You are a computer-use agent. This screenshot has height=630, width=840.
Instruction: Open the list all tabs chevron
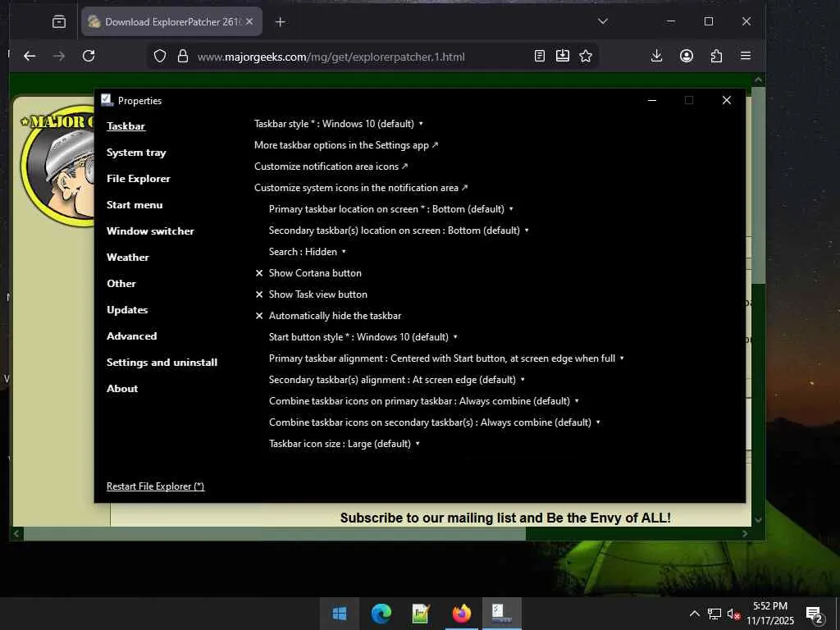[x=603, y=21]
